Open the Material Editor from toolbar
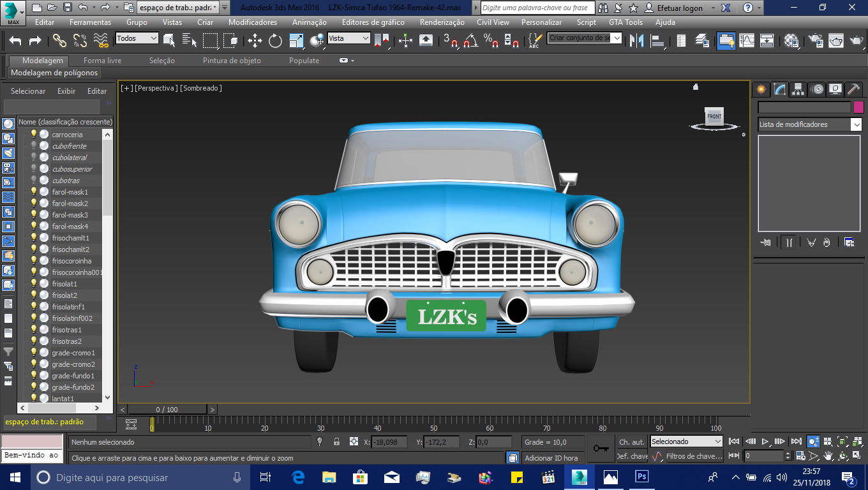 [791, 41]
